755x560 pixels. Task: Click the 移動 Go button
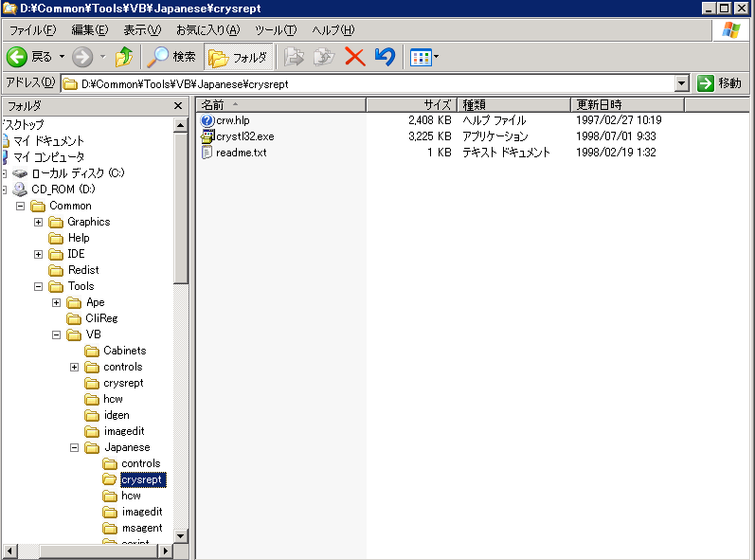(x=719, y=83)
